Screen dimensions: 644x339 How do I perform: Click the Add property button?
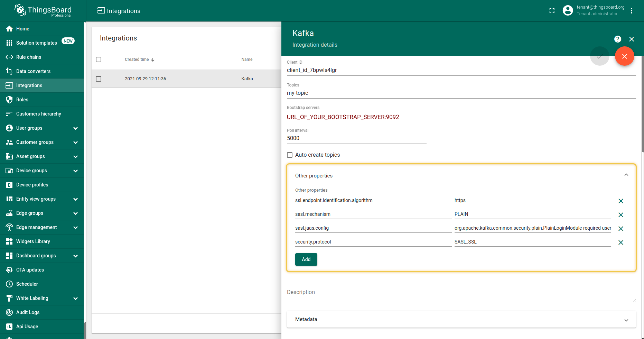point(306,259)
